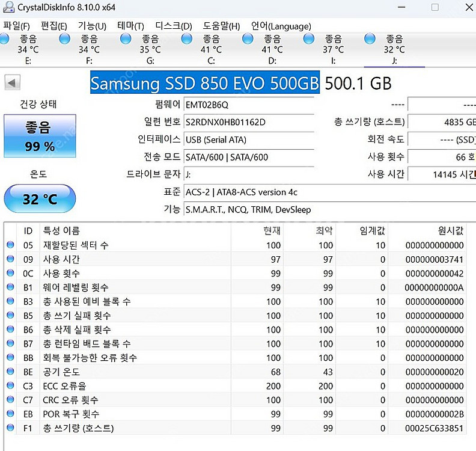Select the 재할당된 섹터 수 row
The width and height of the screenshot is (476, 451).
pyautogui.click(x=235, y=245)
